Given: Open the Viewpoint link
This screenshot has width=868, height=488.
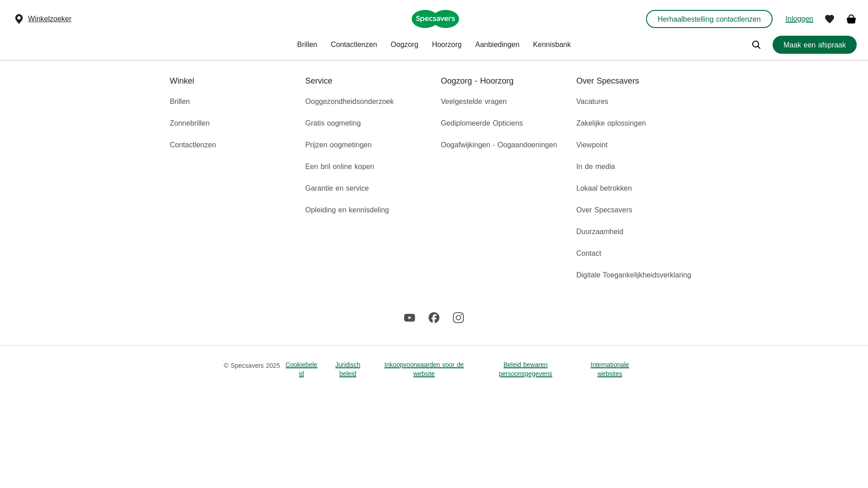Looking at the screenshot, I should (592, 145).
